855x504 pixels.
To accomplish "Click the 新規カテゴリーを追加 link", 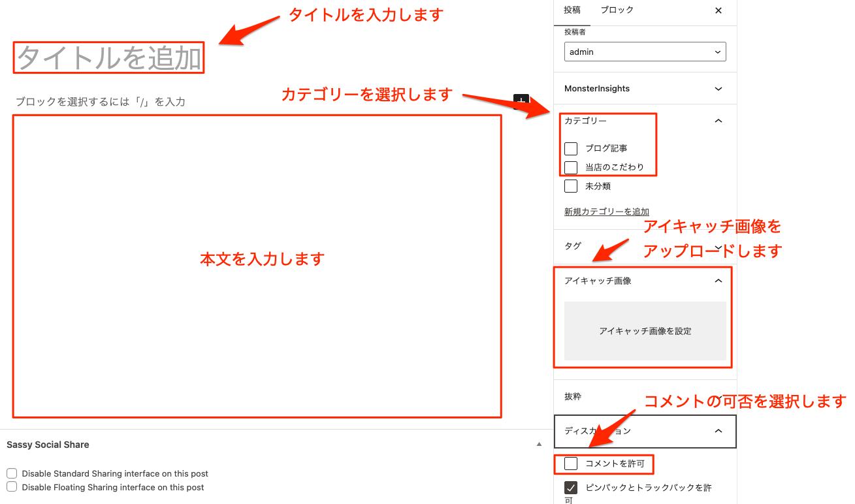I will (x=606, y=212).
